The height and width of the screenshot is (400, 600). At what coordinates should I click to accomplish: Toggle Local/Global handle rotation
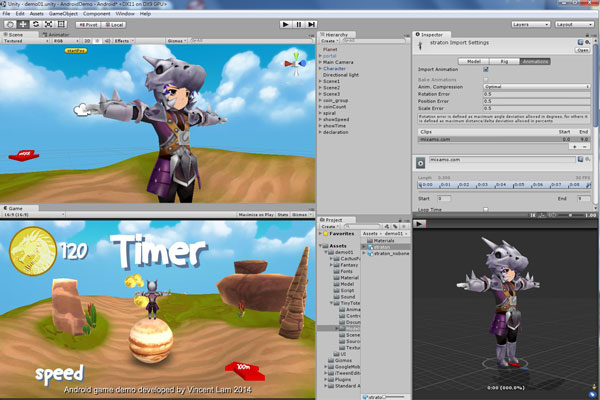tap(114, 24)
